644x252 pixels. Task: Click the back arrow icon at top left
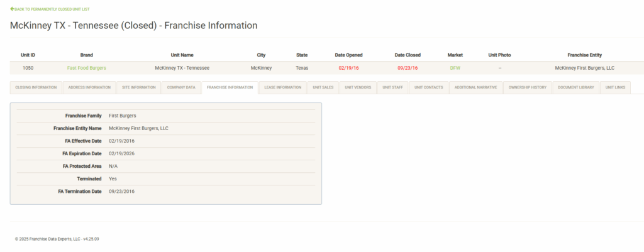point(12,9)
